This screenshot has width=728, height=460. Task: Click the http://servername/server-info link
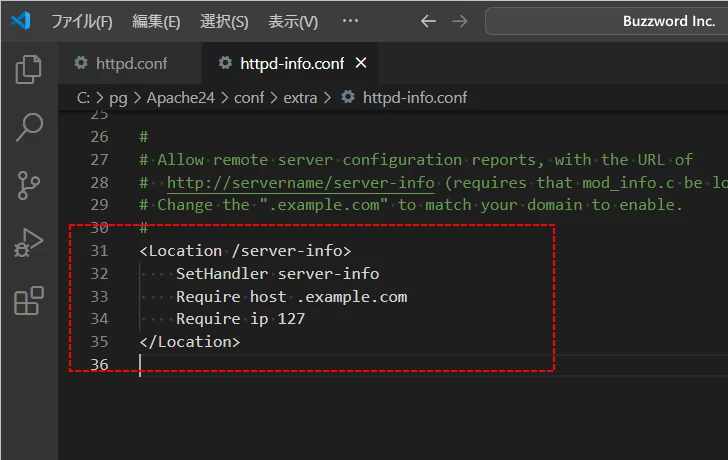(x=300, y=182)
